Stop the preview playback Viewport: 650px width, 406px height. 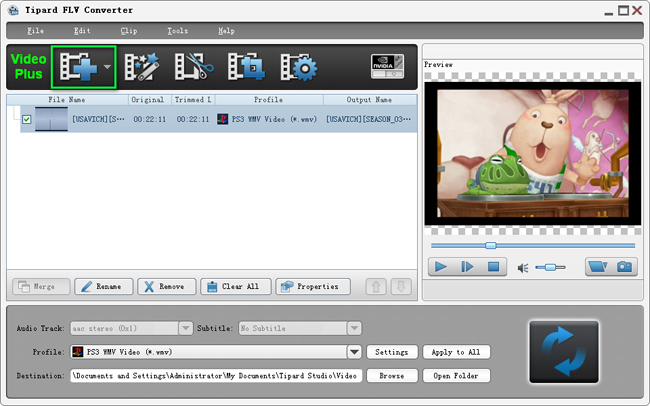click(493, 267)
